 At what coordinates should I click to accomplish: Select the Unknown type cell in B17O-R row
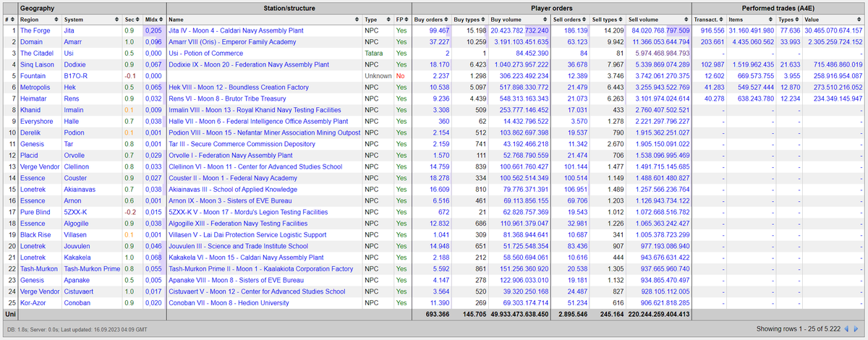[x=379, y=76]
